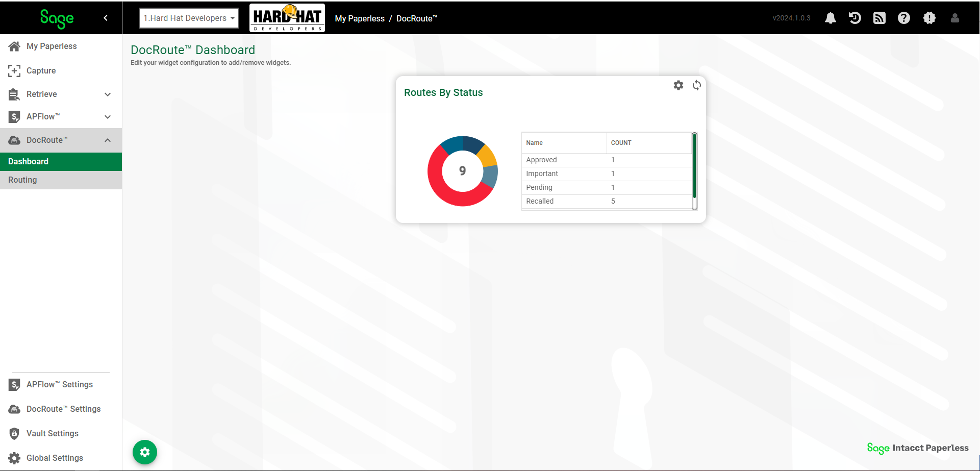Click the DocRoute Dashboard page heading
Screen dimensions: 980x471
pos(193,50)
